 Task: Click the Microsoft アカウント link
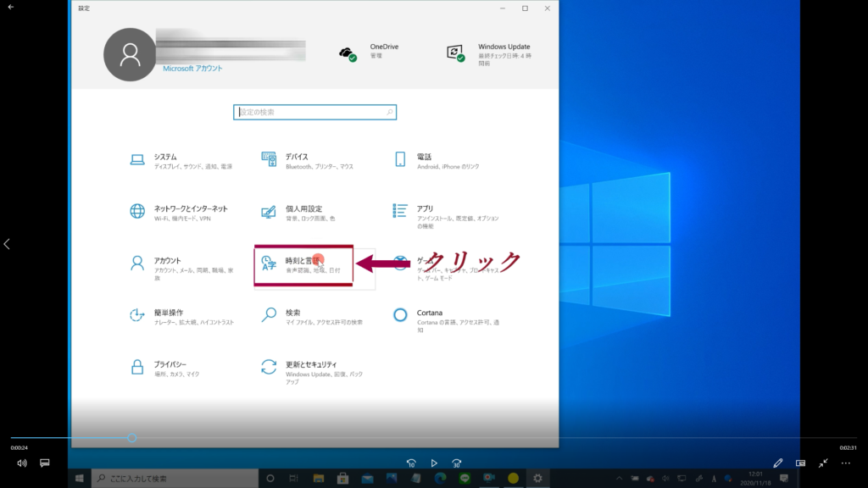192,69
